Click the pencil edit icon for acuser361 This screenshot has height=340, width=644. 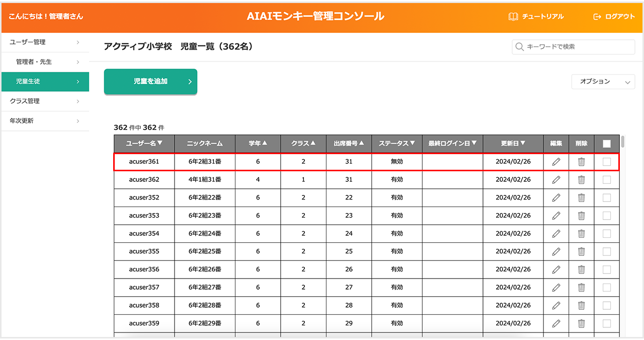(556, 162)
